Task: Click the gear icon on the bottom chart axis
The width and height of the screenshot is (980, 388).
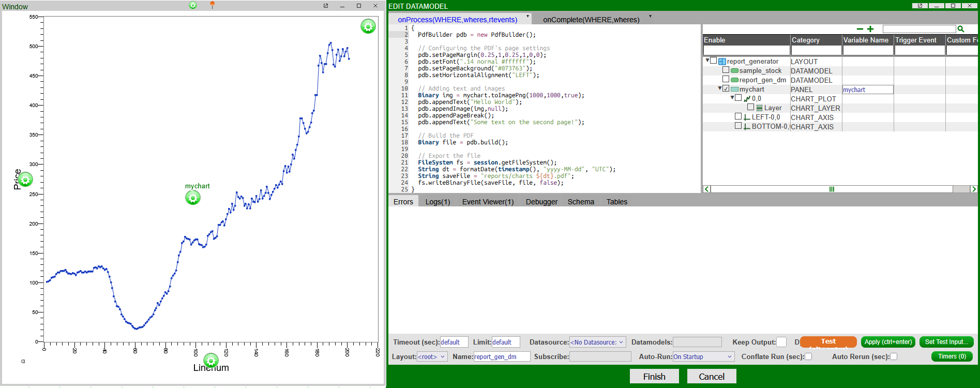Action: coord(210,360)
